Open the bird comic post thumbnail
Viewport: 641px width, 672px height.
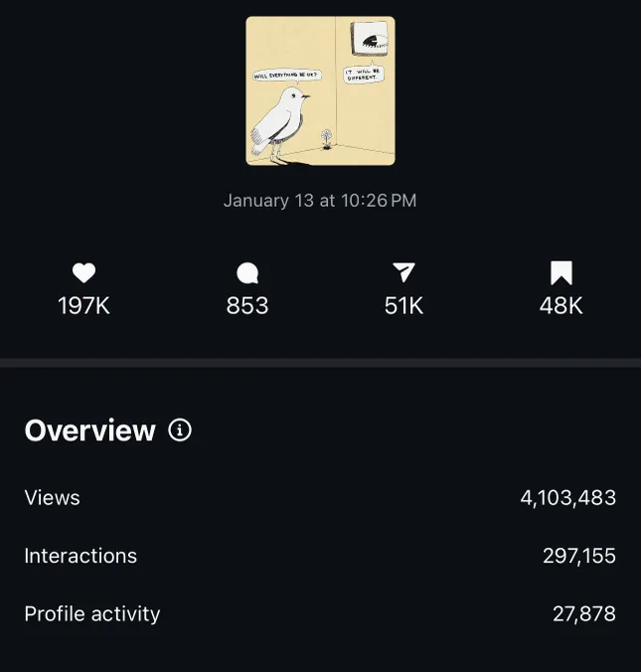tap(320, 90)
